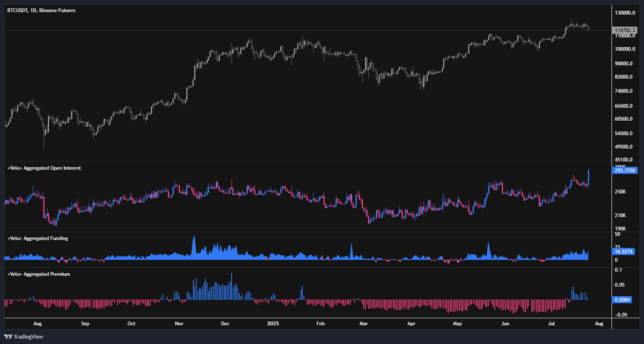Click the funding value label 16.5274
Screen dimensions: 644x344
[x=623, y=251]
